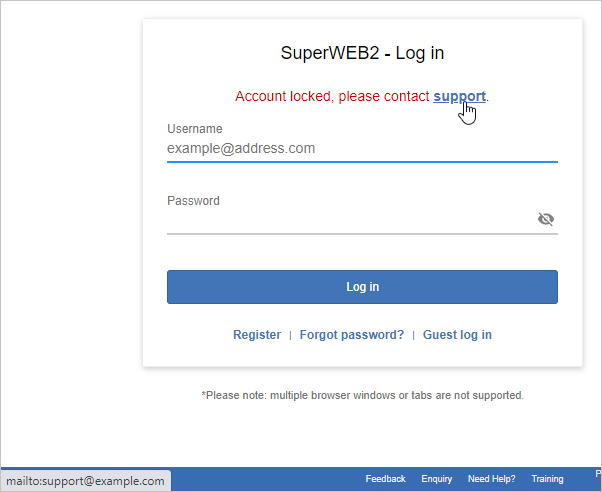Click the support link in error message
The height and width of the screenshot is (492, 602).
(x=459, y=96)
